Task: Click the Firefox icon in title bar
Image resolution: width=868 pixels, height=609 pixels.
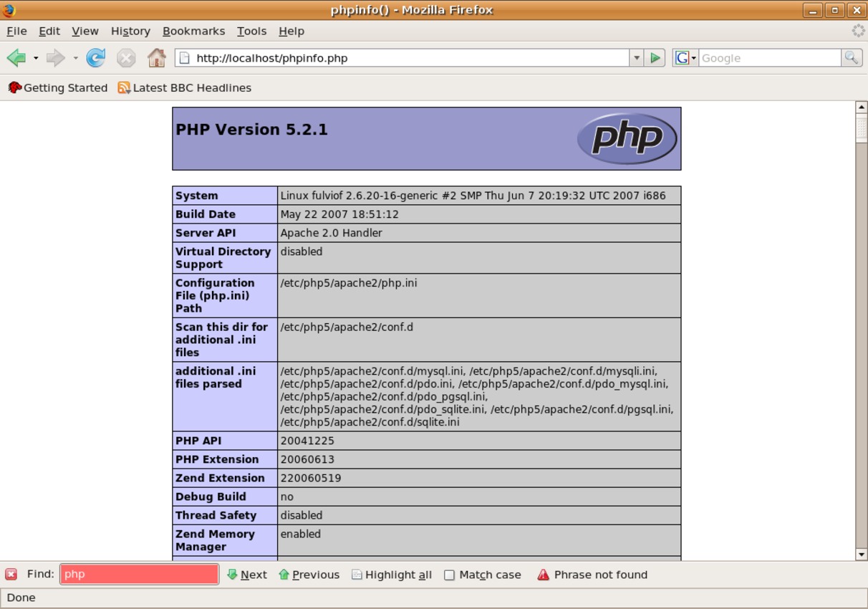Action: tap(9, 10)
